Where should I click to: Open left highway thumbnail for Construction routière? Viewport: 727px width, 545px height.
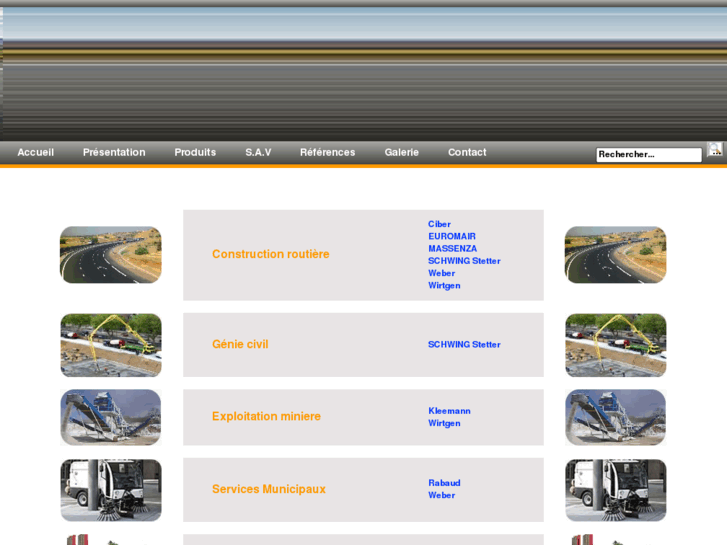pos(111,255)
